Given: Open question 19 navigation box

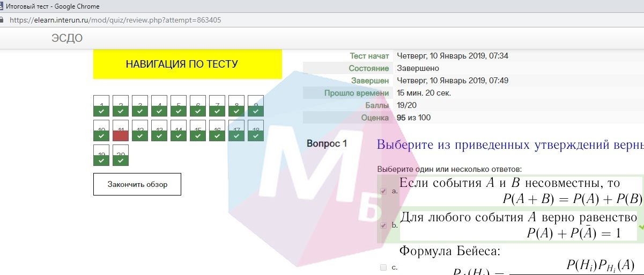Looking at the screenshot, I should pyautogui.click(x=101, y=155).
